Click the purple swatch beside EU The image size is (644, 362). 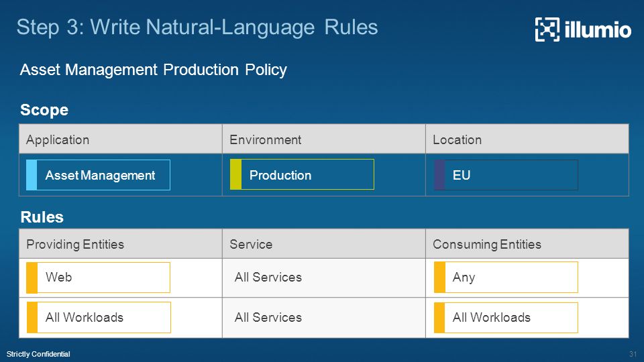pyautogui.click(x=439, y=175)
